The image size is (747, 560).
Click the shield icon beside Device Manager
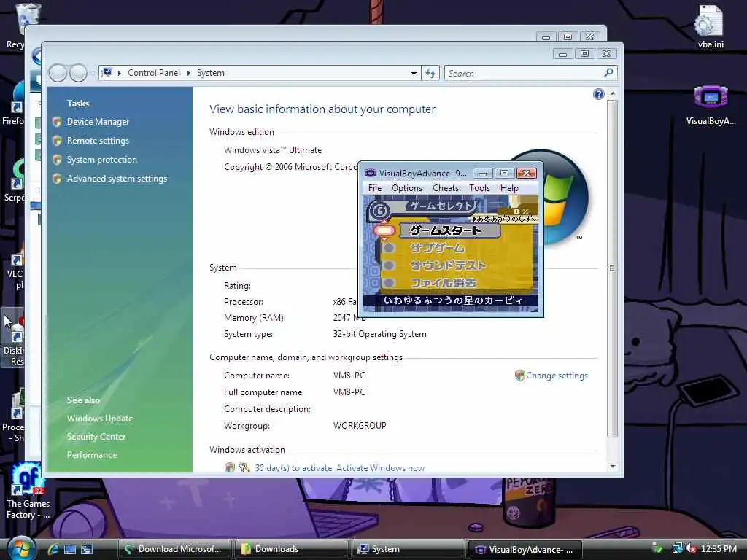tap(57, 122)
